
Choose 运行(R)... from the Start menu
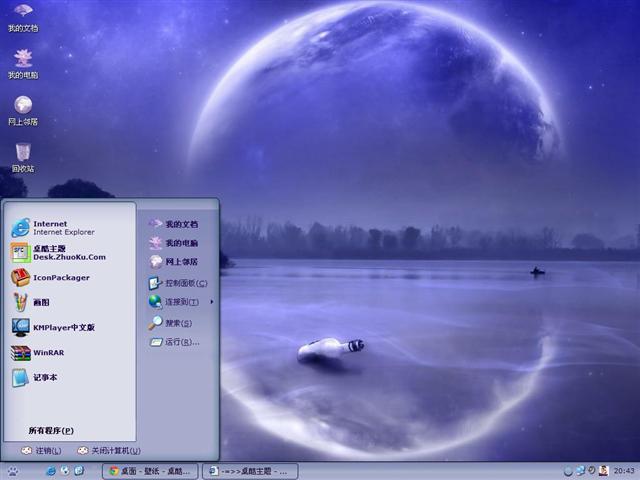pos(181,342)
